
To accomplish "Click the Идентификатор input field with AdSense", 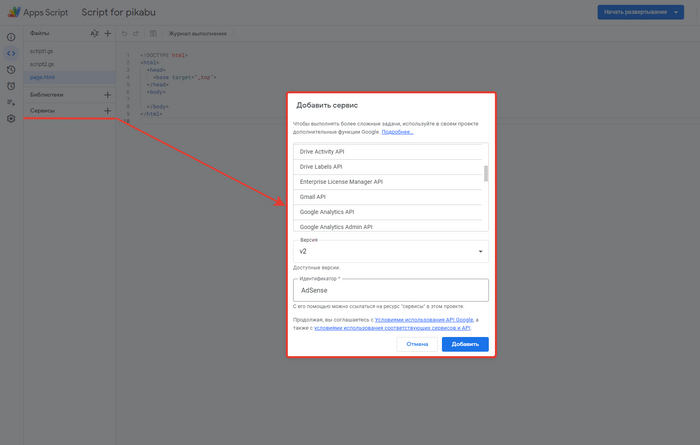I will click(x=391, y=290).
